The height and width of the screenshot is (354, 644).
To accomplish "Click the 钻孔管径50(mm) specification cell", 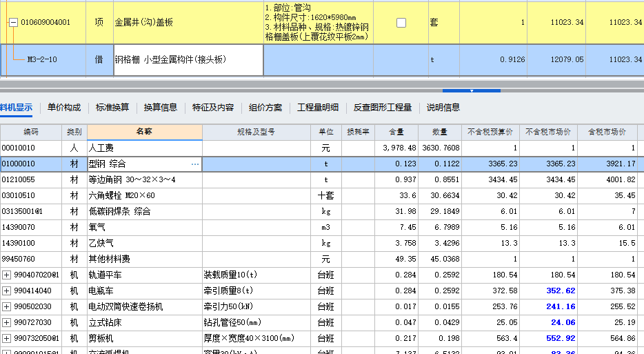I will [x=256, y=323].
